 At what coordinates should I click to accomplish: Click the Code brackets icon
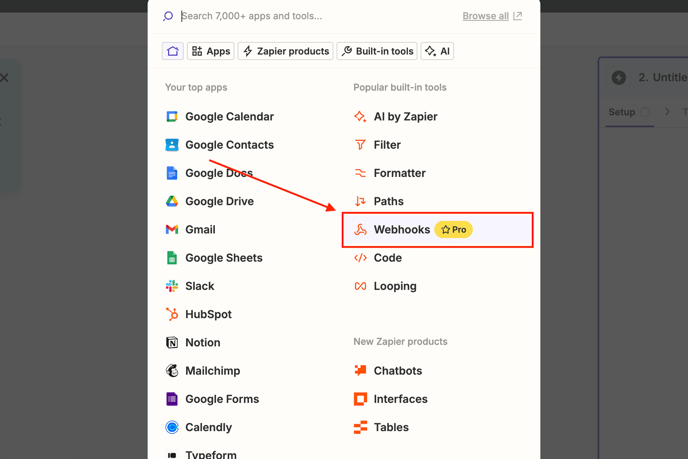click(360, 258)
